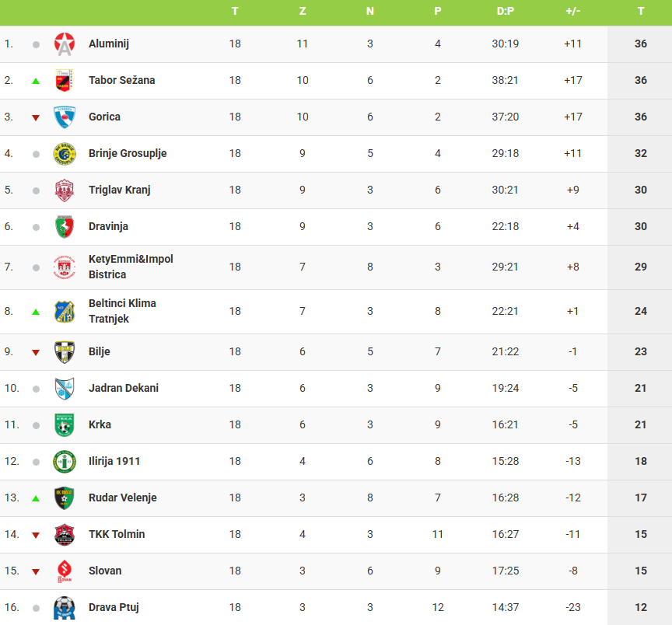Open the Krka green club badge
Viewport: 672px width, 625px height.
click(65, 425)
